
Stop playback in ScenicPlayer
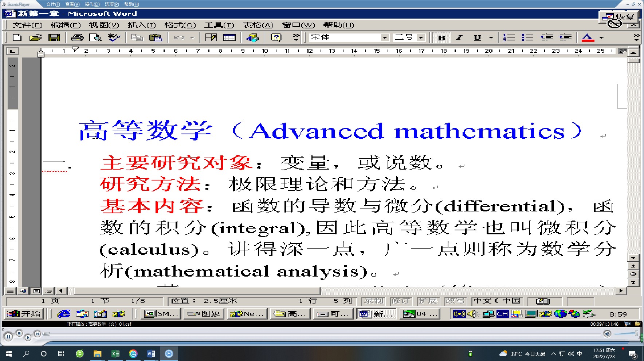coord(19,333)
